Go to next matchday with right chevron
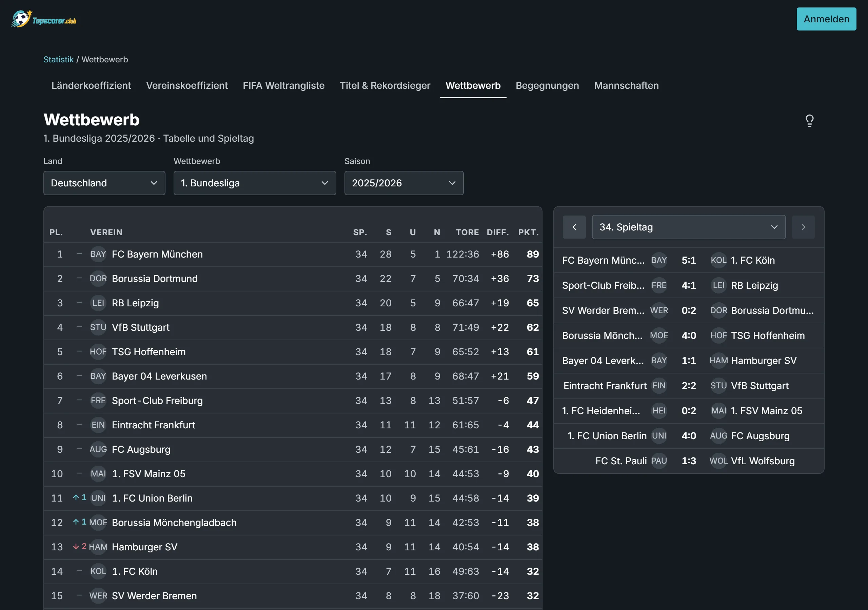This screenshot has height=610, width=868. click(x=803, y=227)
